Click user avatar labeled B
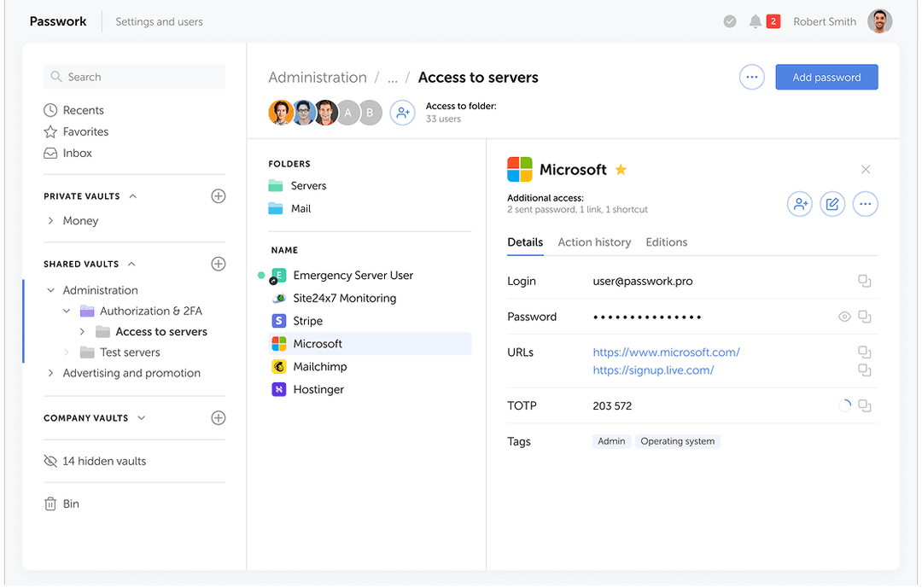The height and width of the screenshot is (588, 922). [370, 113]
